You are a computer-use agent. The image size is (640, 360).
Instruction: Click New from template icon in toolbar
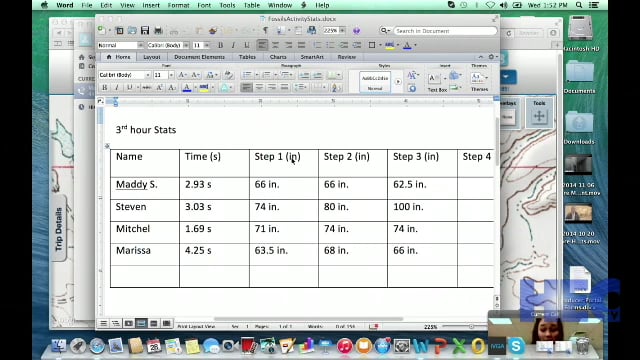pos(119,31)
